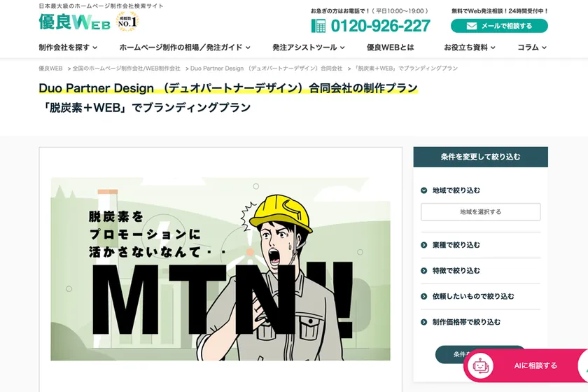Click the 優良WEB site logo
Viewport: 588px width, 392px height.
(x=74, y=22)
